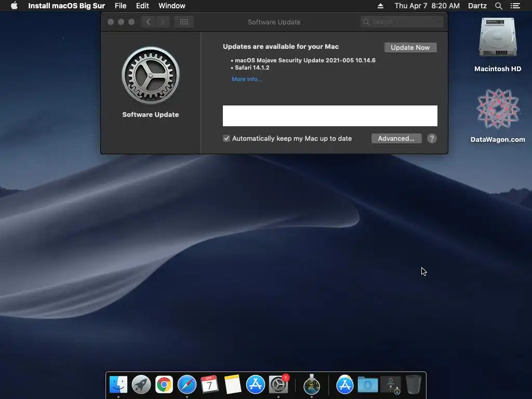The height and width of the screenshot is (399, 532).
Task: Open Safari compass icon in Dock
Action: (x=187, y=385)
